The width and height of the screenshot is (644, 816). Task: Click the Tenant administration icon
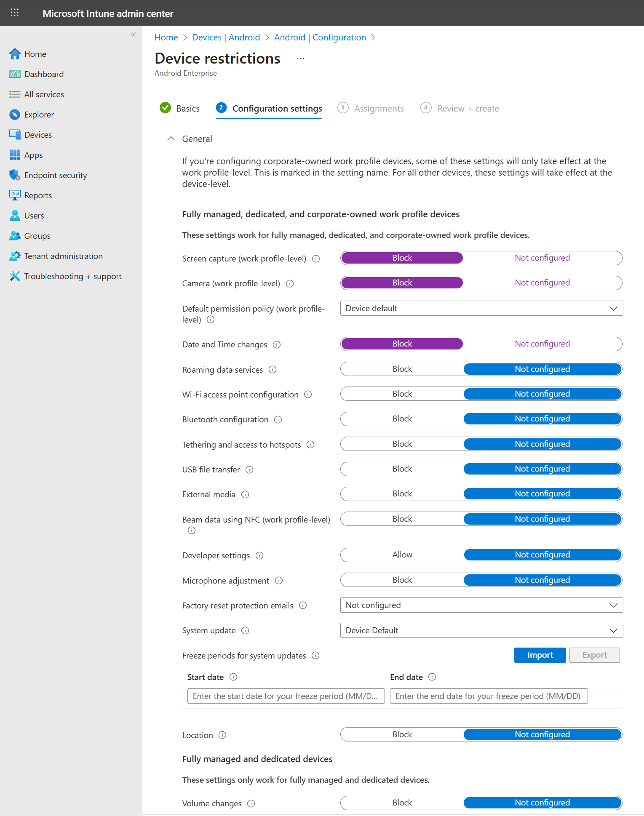[15, 256]
